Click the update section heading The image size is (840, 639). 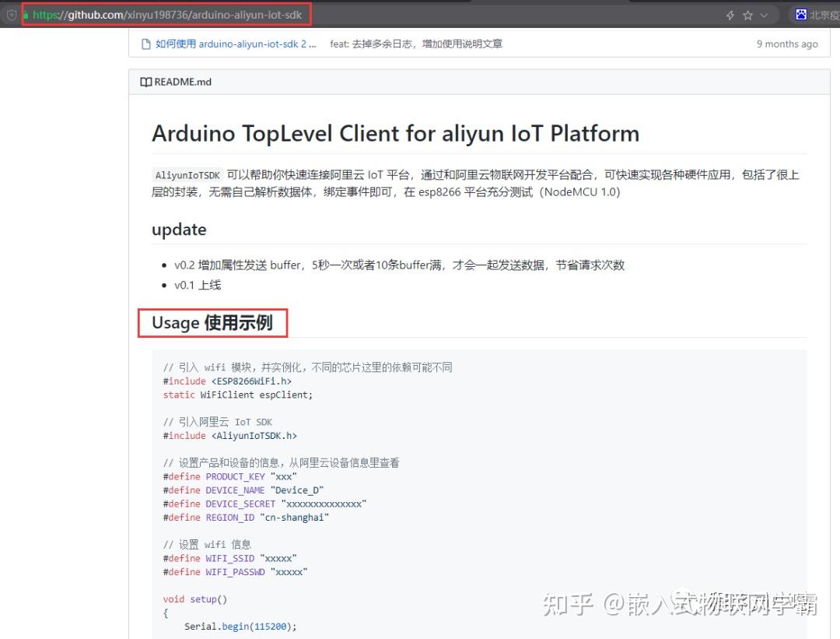point(179,230)
